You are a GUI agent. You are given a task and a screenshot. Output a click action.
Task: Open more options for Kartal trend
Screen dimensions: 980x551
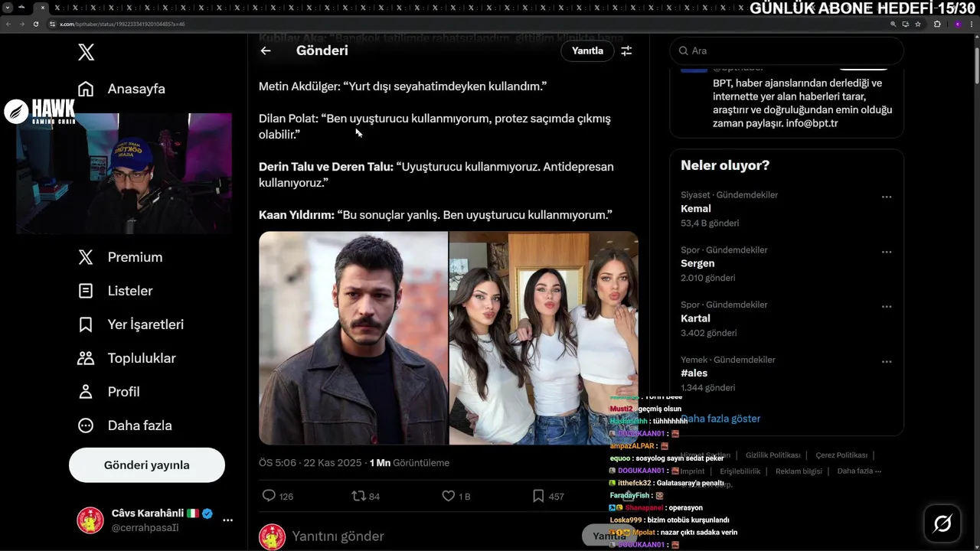pyautogui.click(x=887, y=307)
